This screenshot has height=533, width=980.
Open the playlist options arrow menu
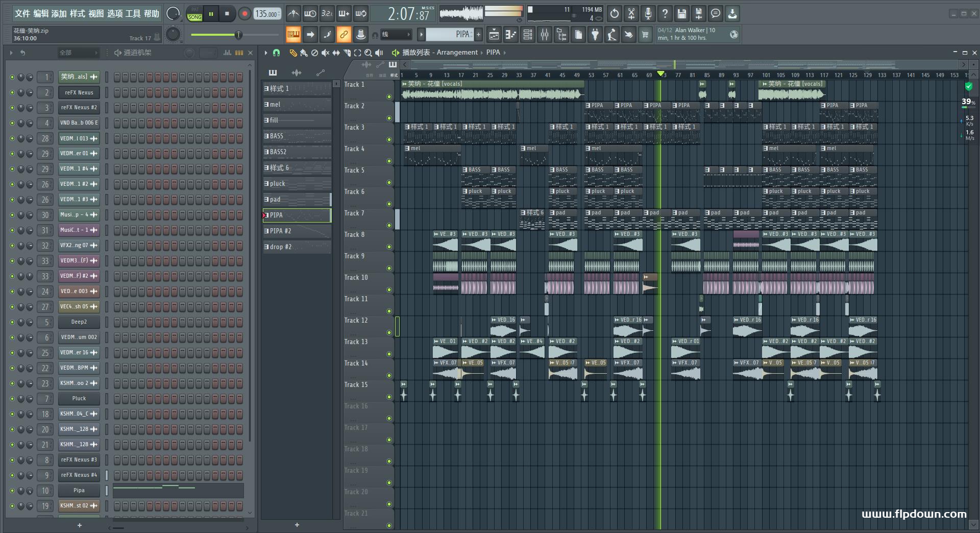[x=265, y=53]
